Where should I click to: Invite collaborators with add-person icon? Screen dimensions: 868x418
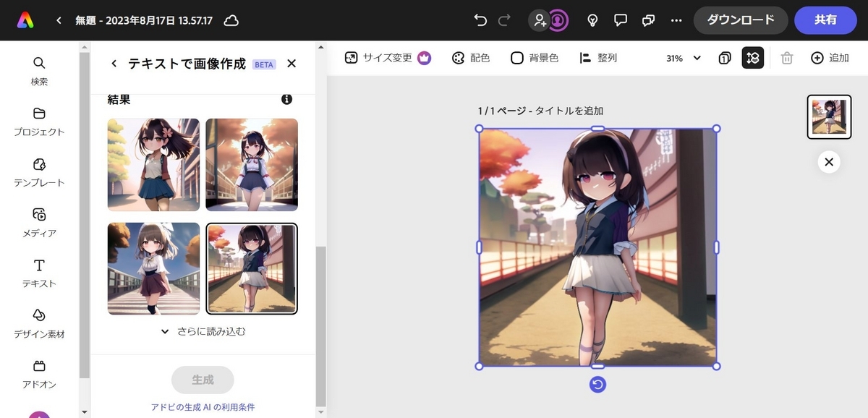[540, 20]
